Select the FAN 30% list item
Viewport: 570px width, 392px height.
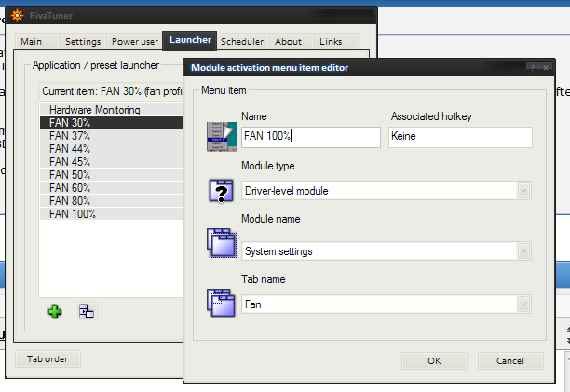111,123
